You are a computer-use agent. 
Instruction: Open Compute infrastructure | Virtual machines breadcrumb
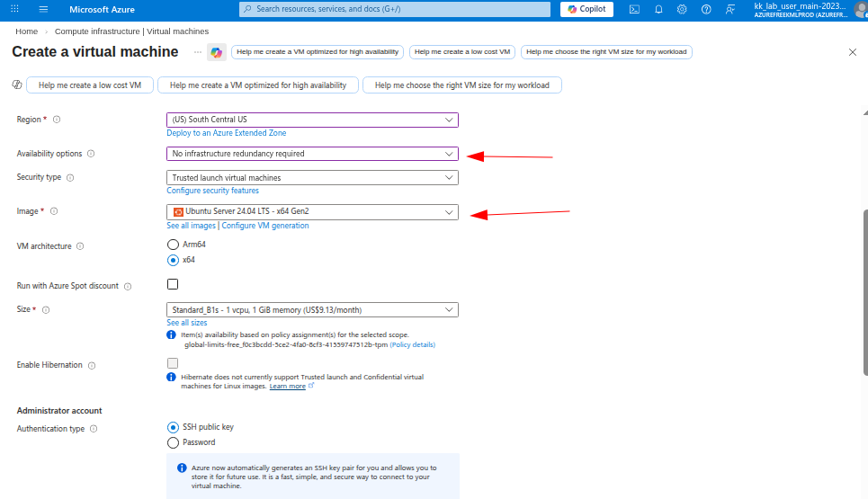click(131, 31)
